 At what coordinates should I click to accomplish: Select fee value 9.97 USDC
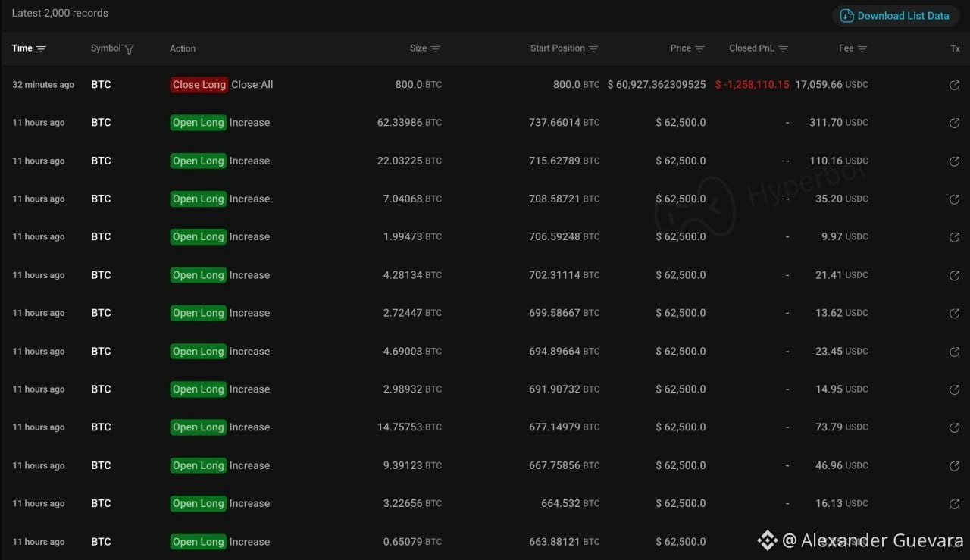coord(844,237)
